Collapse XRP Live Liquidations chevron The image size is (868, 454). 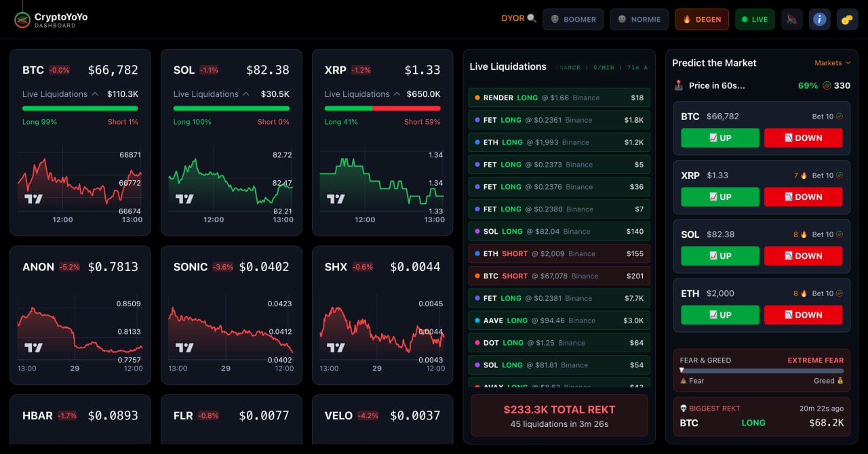point(397,94)
